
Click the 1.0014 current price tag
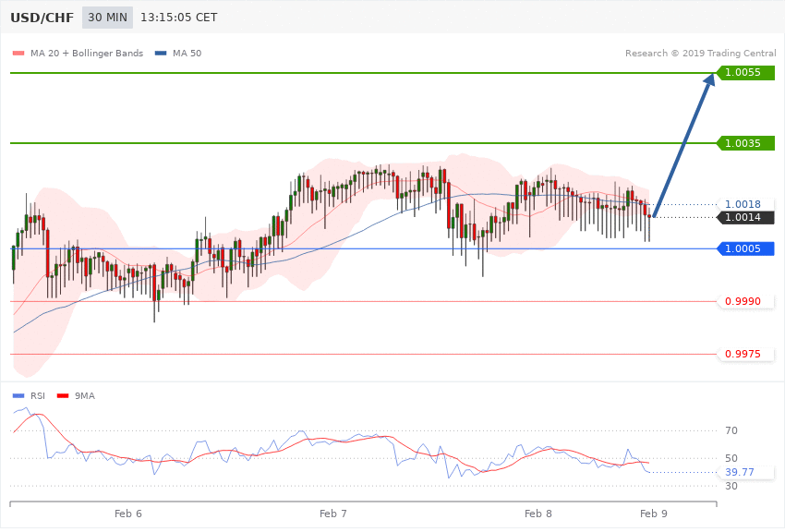[x=745, y=217]
